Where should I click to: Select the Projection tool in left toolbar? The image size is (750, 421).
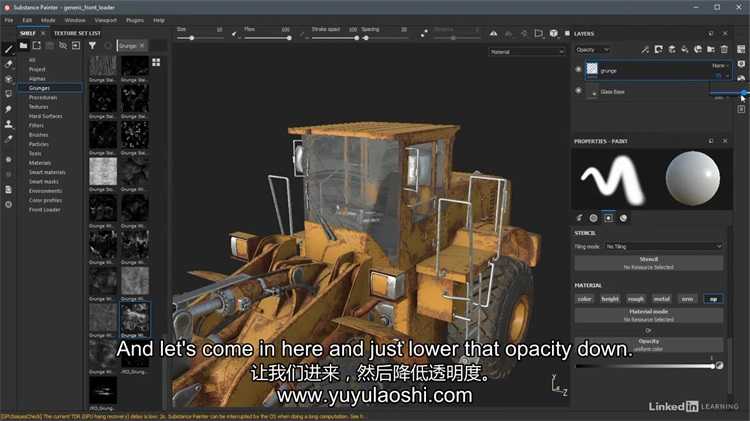[9, 79]
